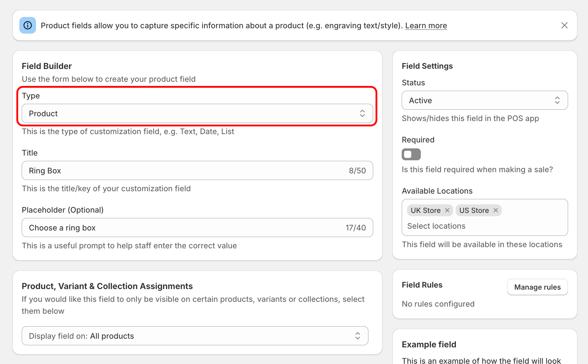Click the 'No rules configured' text
This screenshot has width=588, height=364.
pyautogui.click(x=438, y=304)
